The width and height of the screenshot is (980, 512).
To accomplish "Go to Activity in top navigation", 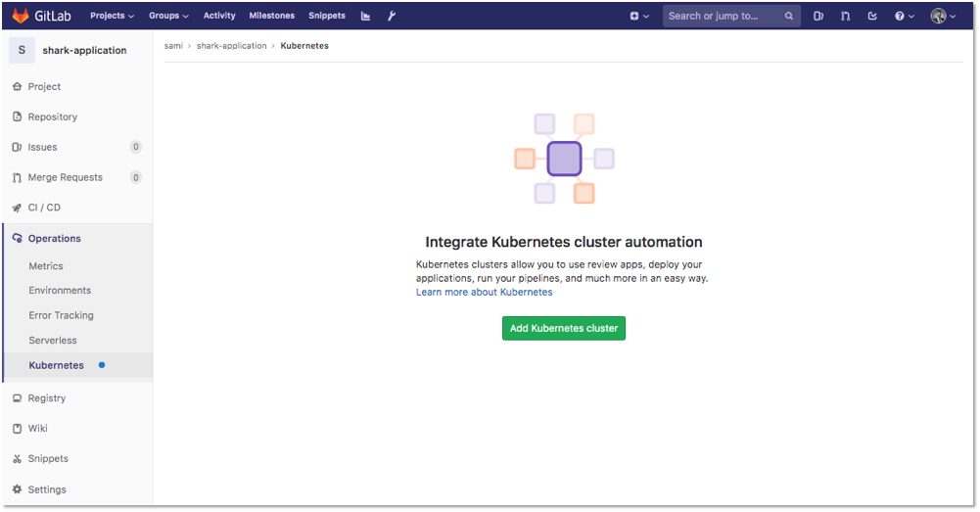I will point(219,16).
